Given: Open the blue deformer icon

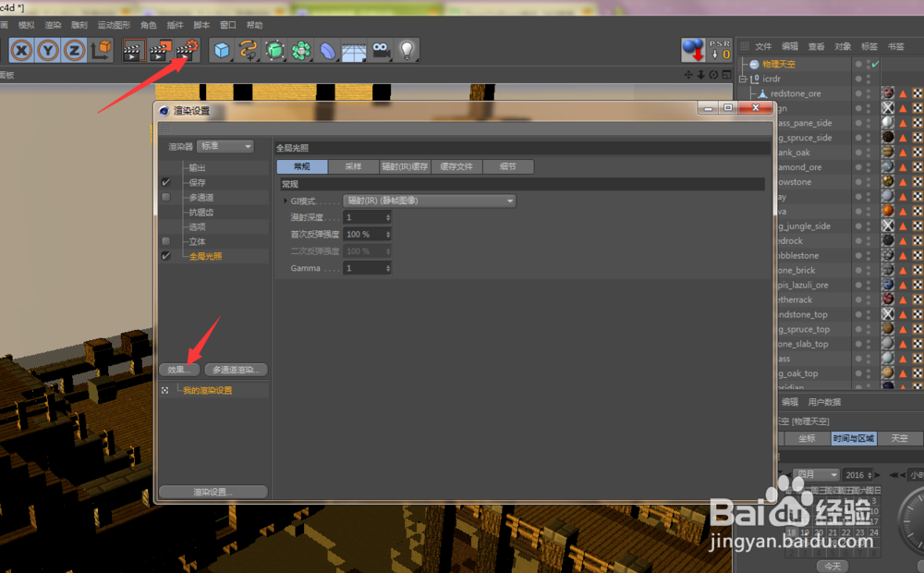Looking at the screenshot, I should click(327, 51).
